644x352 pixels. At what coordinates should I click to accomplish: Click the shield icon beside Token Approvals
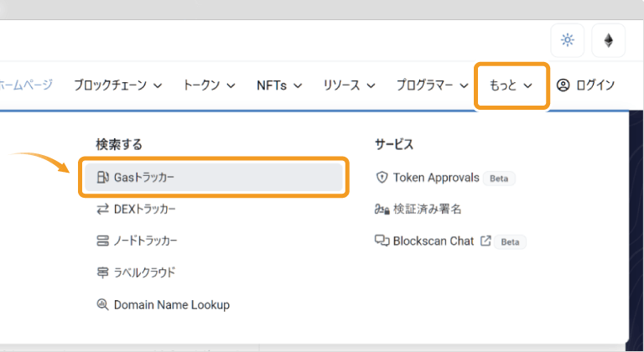(x=382, y=177)
